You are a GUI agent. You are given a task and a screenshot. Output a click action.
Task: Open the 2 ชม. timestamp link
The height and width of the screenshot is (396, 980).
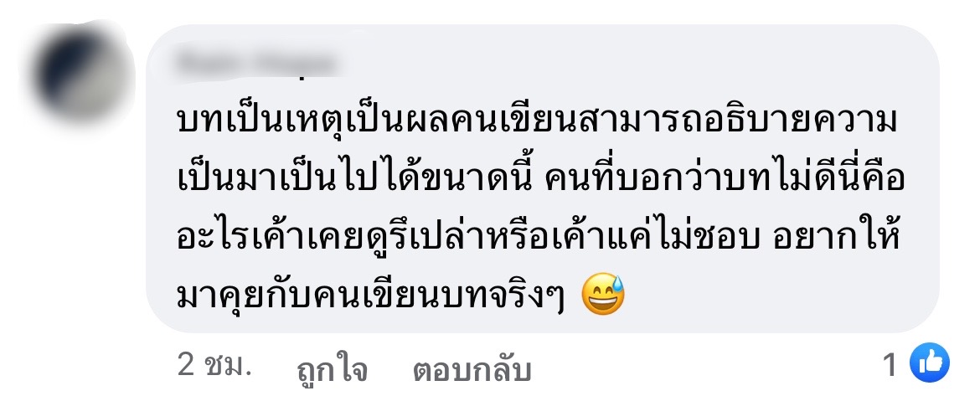pos(215,365)
